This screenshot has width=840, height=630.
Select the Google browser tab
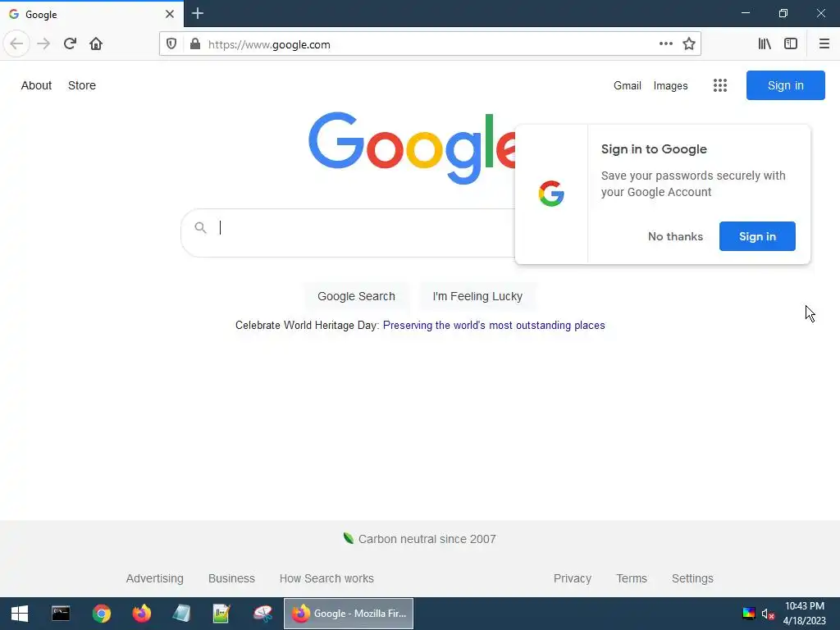92,14
